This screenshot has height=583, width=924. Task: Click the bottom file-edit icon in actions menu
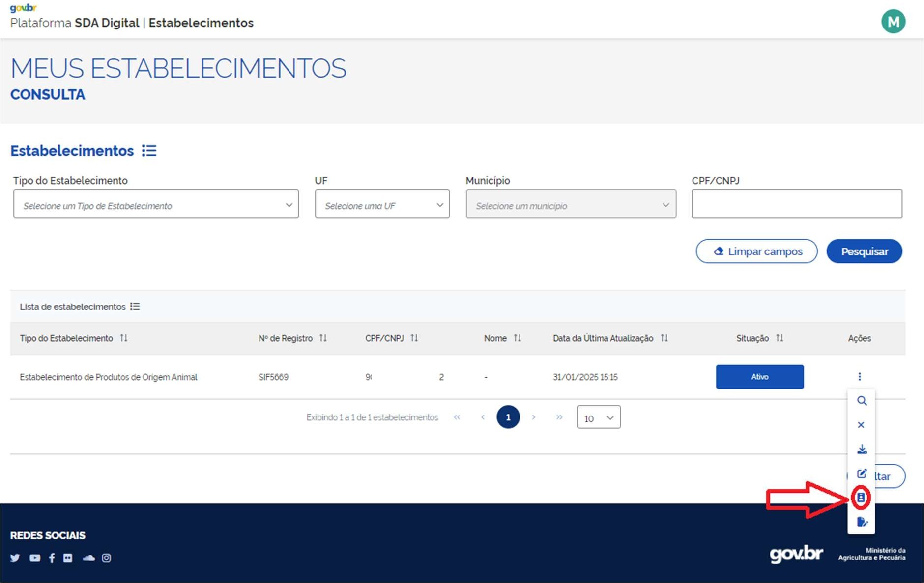pyautogui.click(x=862, y=522)
